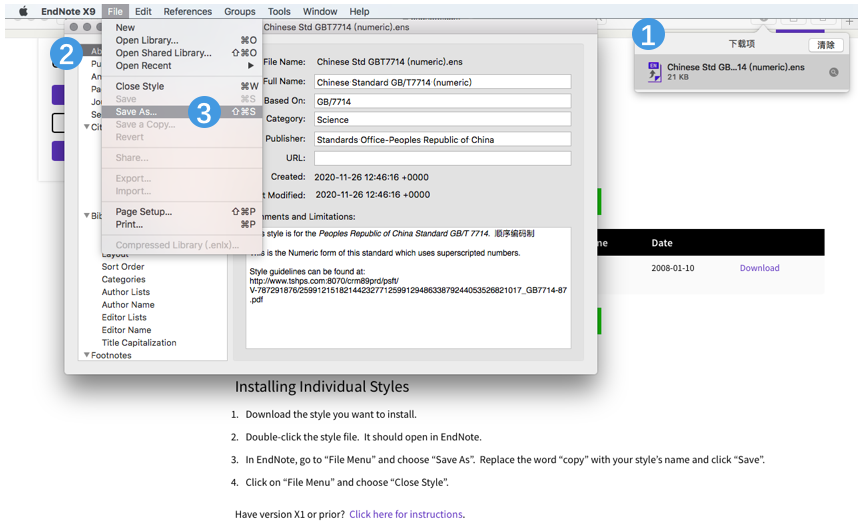
Task: Click into the empty URL field
Action: tap(442, 158)
